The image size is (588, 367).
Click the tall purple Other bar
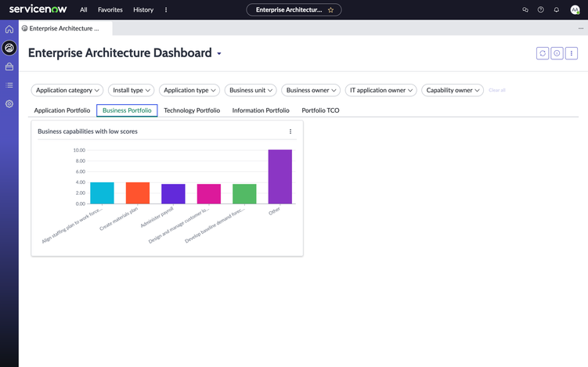tap(280, 177)
